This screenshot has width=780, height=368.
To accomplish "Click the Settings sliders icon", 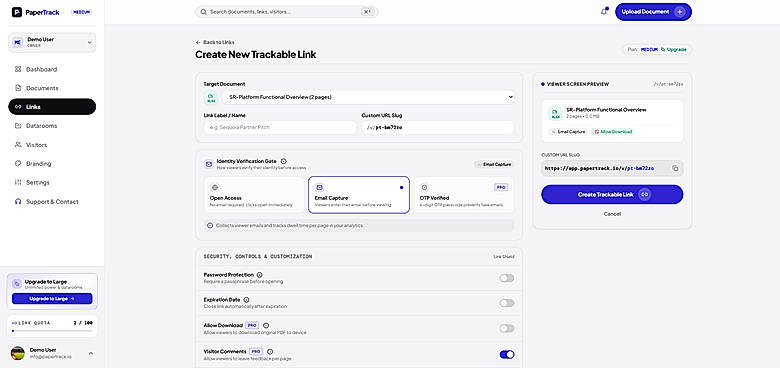I will click(18, 183).
